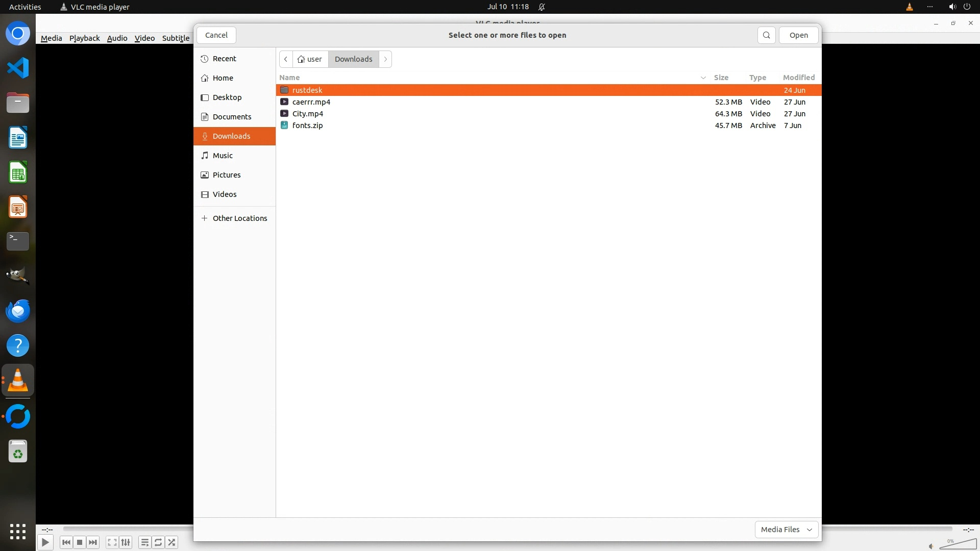Toggle fullscreen video icon
The image size is (980, 551).
click(x=112, y=542)
